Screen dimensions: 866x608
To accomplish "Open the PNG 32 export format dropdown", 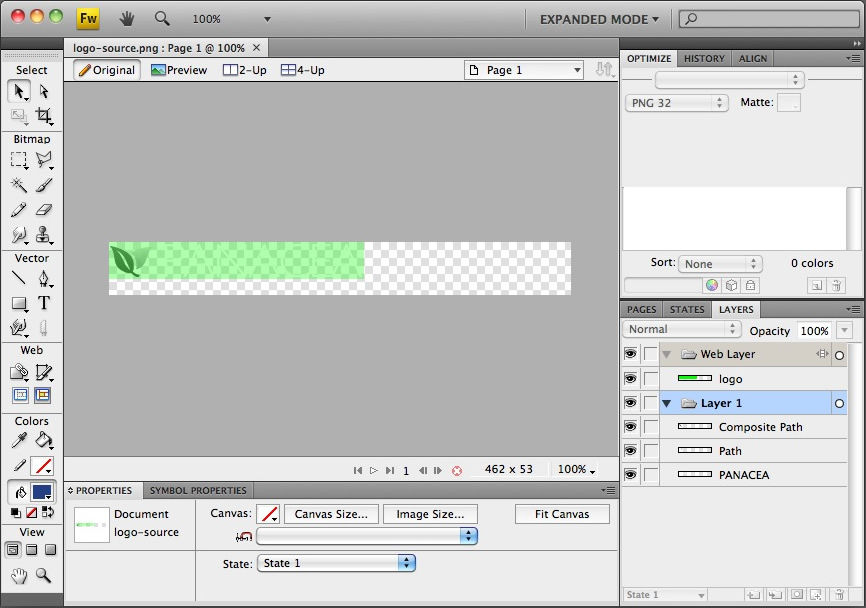I will (x=677, y=103).
